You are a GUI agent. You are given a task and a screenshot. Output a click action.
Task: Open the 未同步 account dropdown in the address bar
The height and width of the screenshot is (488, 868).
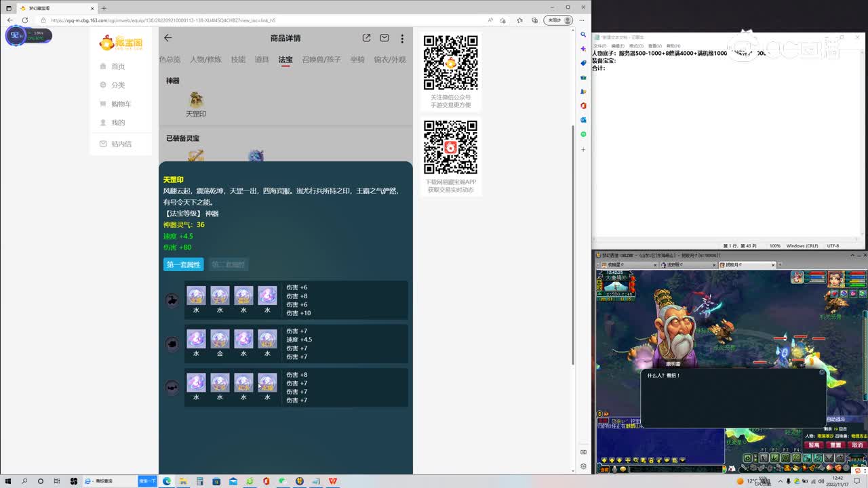[558, 20]
